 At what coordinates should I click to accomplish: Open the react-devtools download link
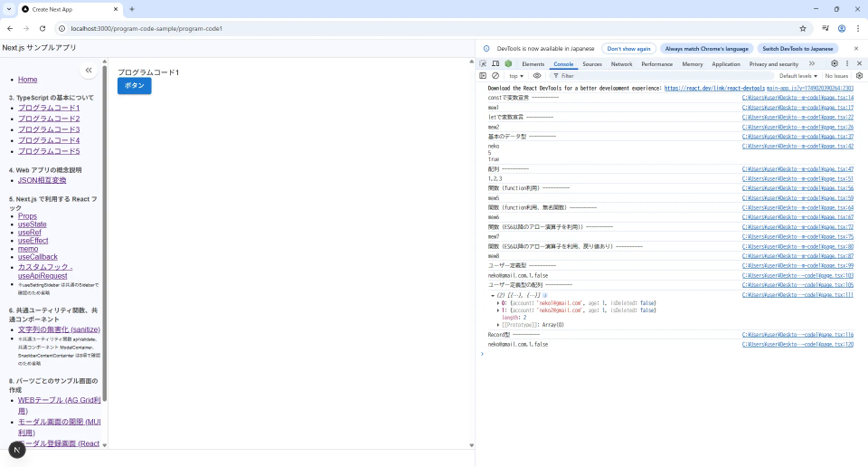714,88
